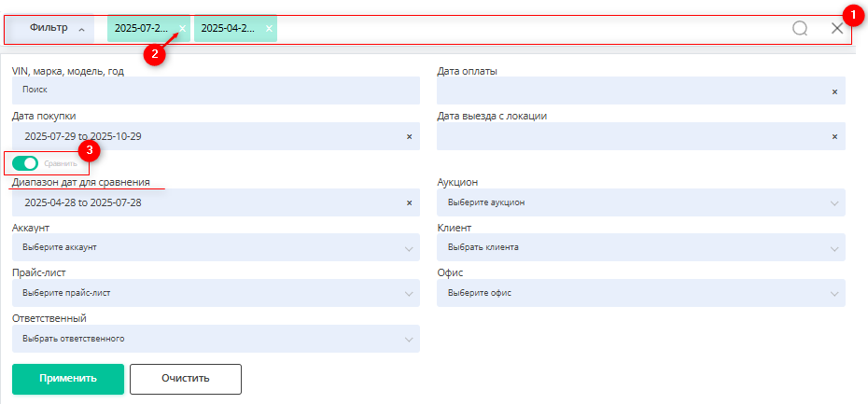Open the Ответственный dropdown
The height and width of the screenshot is (404, 868).
[x=216, y=339]
